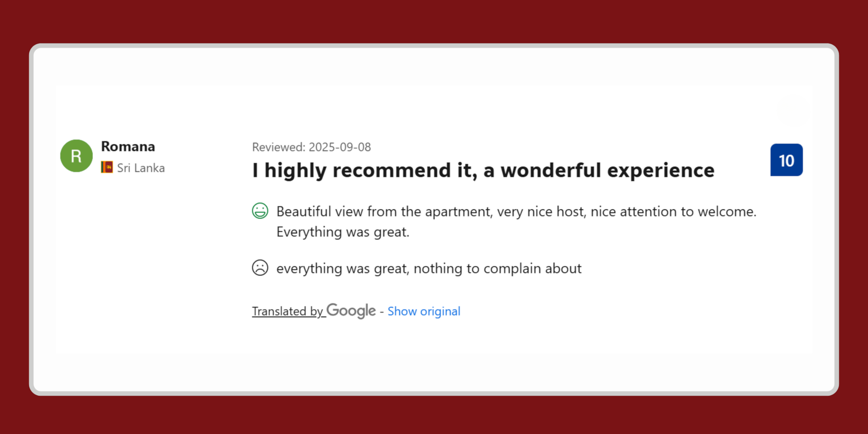Click the Sri Lanka flag icon
This screenshot has height=434, width=868.
click(107, 167)
